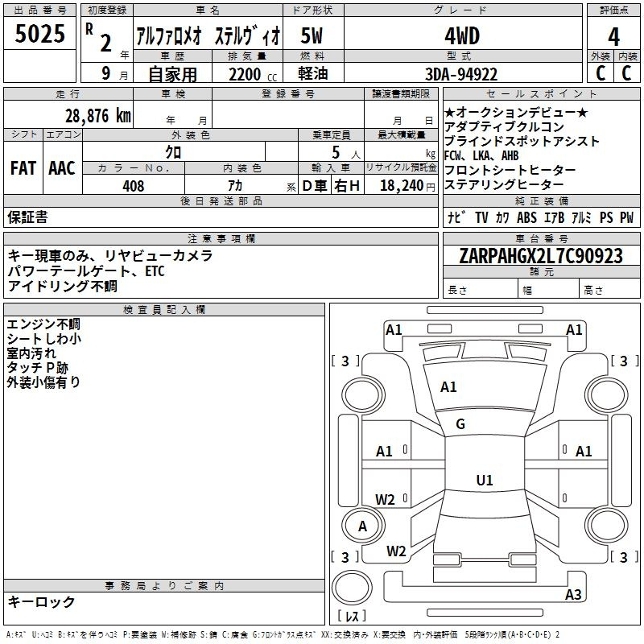
Task: Click the import type D車
Action: pos(314,186)
